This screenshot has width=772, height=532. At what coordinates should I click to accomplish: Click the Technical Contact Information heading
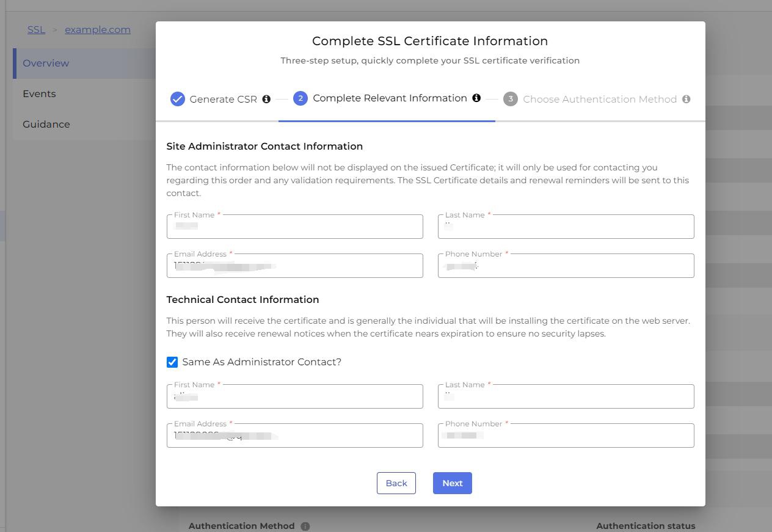tap(242, 300)
